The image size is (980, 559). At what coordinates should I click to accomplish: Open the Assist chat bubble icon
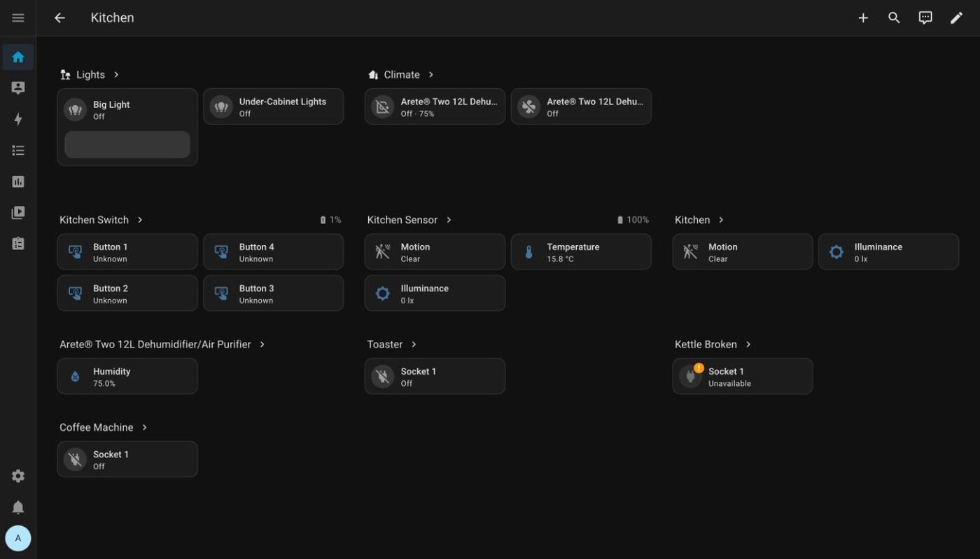click(925, 18)
